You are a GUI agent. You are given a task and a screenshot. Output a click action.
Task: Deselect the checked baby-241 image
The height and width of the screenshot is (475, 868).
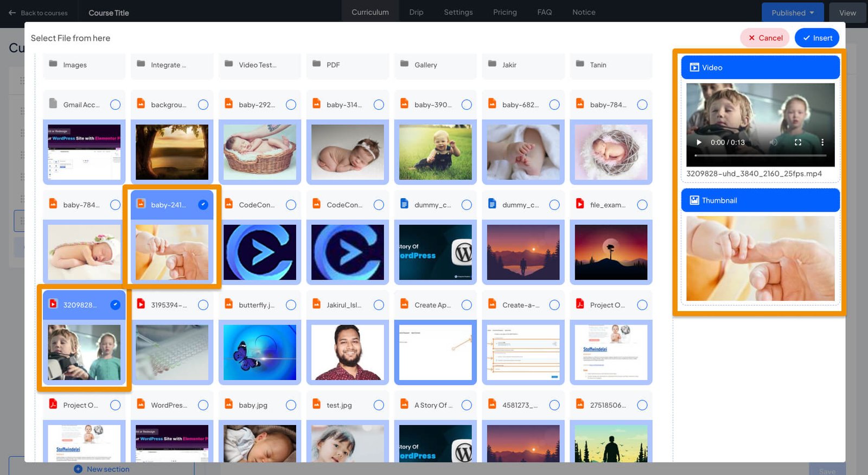pos(203,205)
